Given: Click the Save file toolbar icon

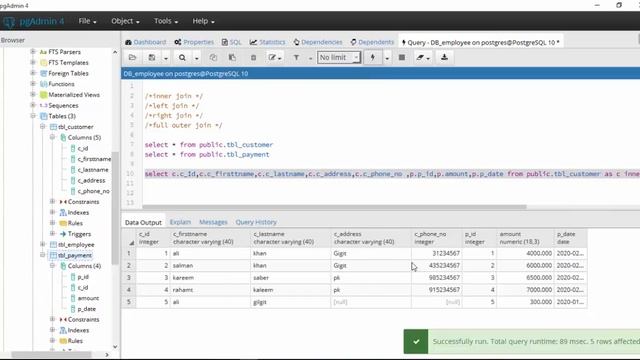Looking at the screenshot, I should click(152, 58).
